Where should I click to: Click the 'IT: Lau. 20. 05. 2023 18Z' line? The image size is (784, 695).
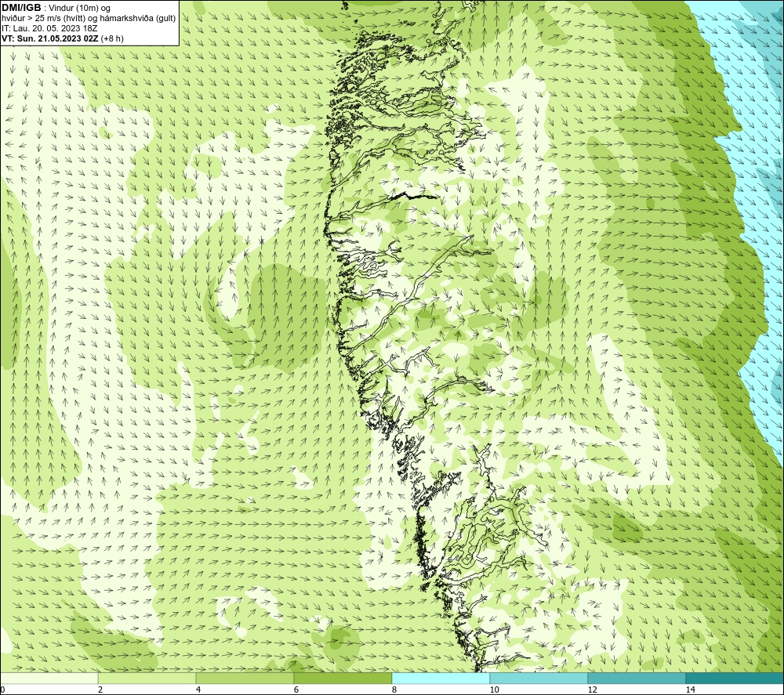pyautogui.click(x=49, y=28)
